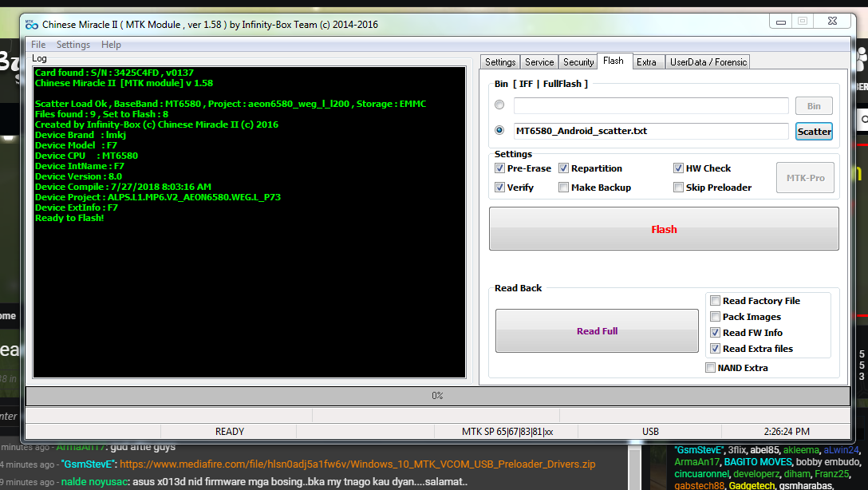Click the 'Scatter Load Ok' log line
This screenshot has width=868, height=490.
[231, 104]
